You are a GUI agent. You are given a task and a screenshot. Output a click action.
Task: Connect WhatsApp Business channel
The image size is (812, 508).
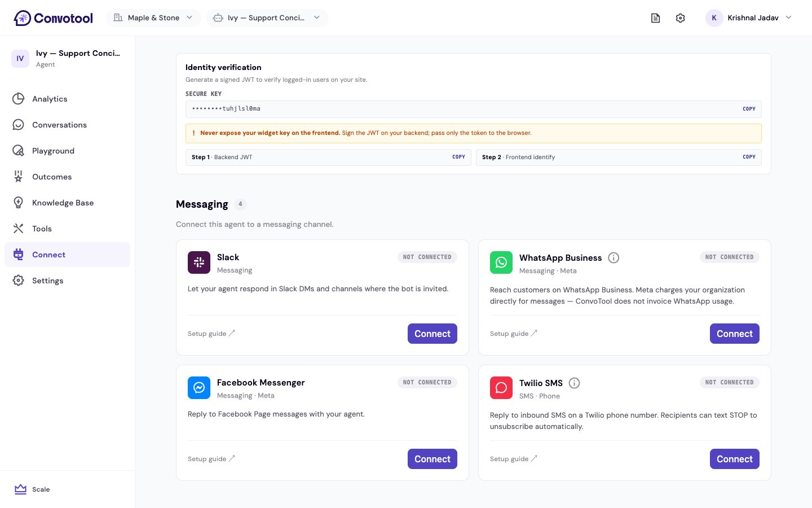coord(735,334)
